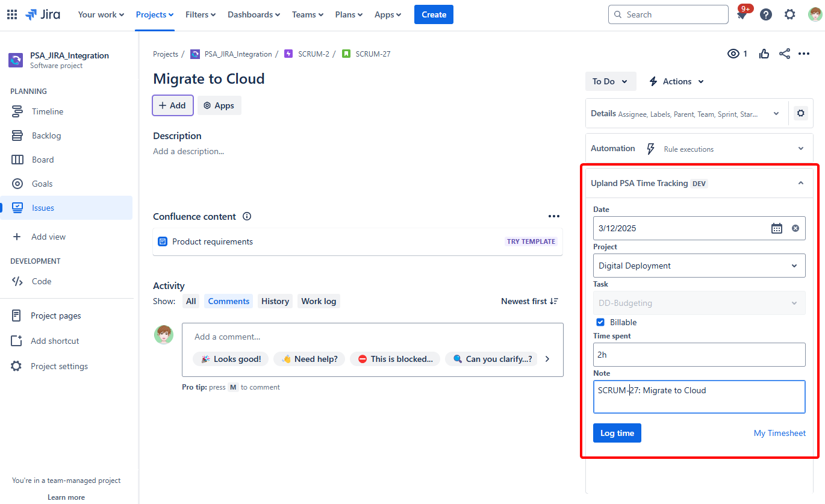Select the Comments activity tab
Viewport: 825px width, 504px height.
229,301
